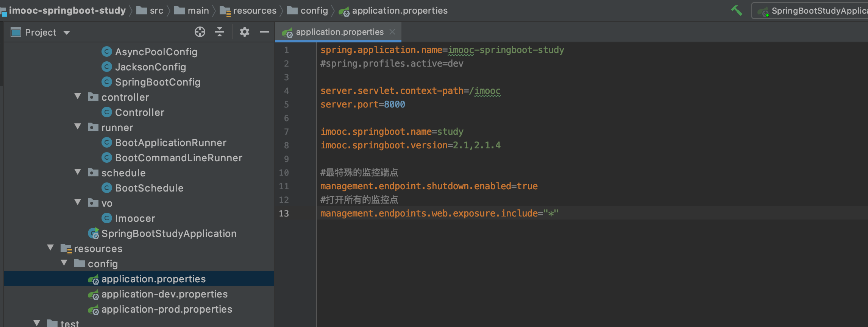The image size is (868, 327).
Task: Click the collapse all icon in Project panel
Action: (220, 32)
